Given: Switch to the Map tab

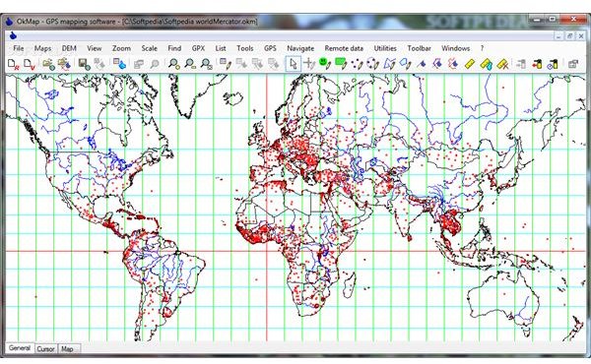Looking at the screenshot, I should point(67,349).
